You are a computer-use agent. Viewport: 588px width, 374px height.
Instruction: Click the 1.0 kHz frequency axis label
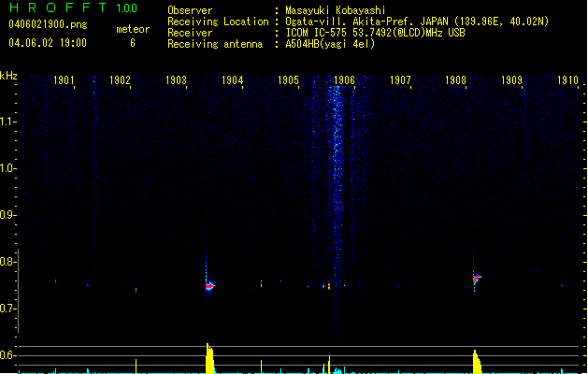pos(7,168)
